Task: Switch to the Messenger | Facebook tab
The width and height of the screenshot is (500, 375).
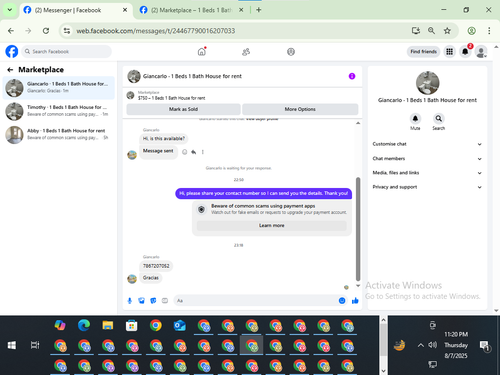Action: 76,10
